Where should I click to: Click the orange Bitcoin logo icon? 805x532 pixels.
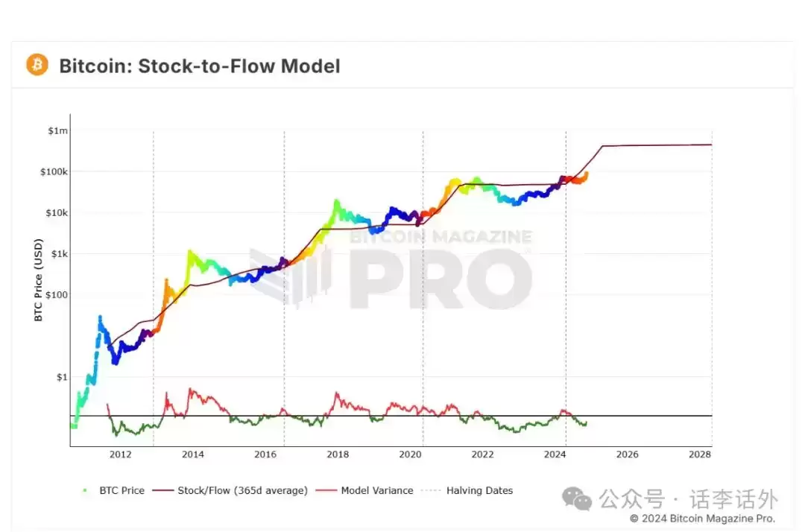tap(37, 65)
